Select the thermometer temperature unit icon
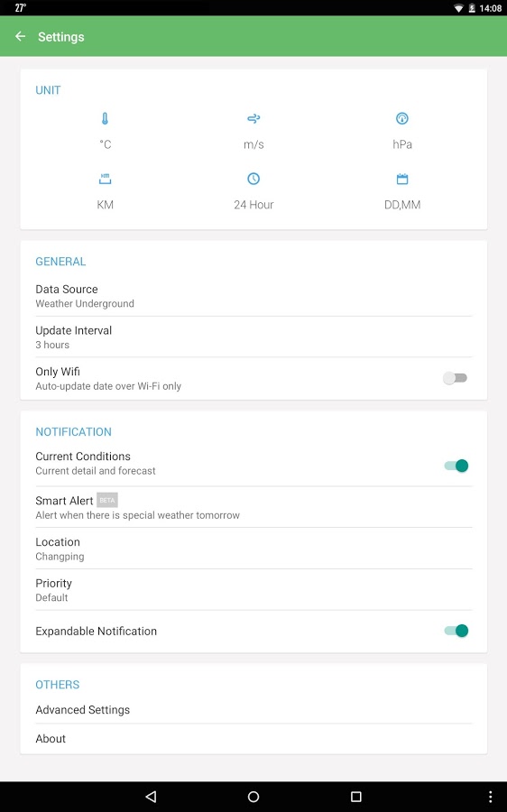 [106, 118]
